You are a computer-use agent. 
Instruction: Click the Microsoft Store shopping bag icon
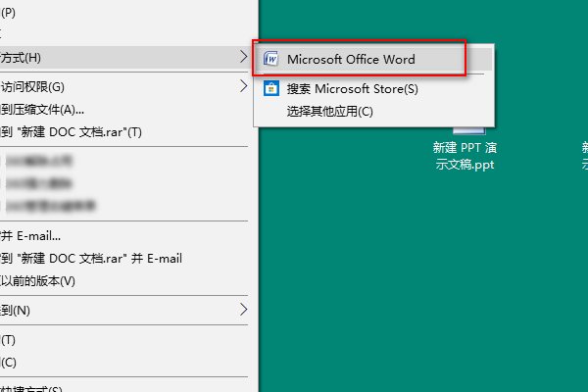(x=271, y=89)
